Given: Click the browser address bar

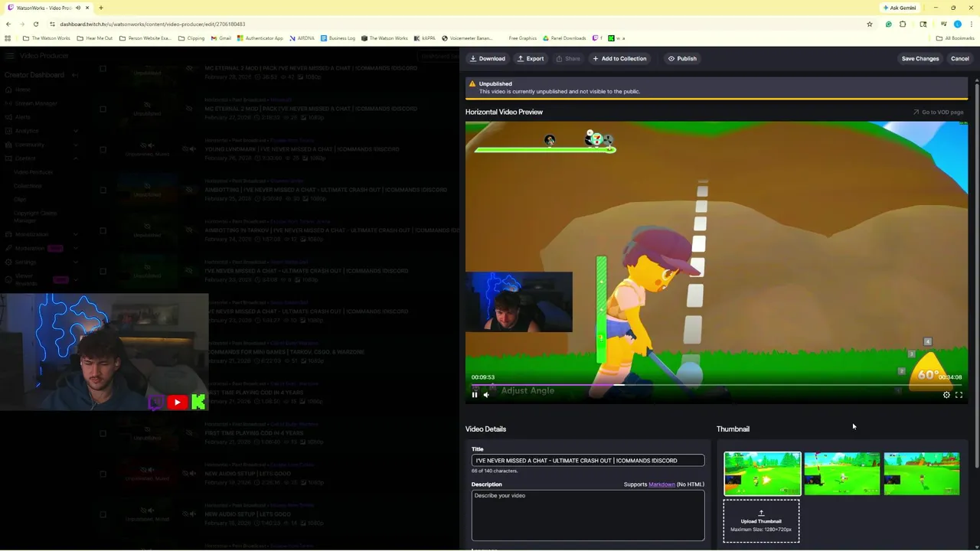Looking at the screenshot, I should coord(459,24).
